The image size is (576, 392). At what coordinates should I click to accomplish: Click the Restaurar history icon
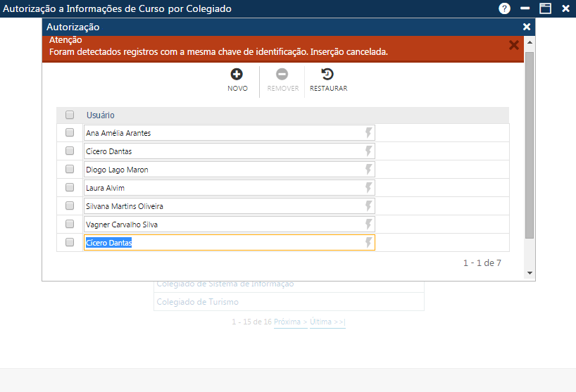pos(327,74)
